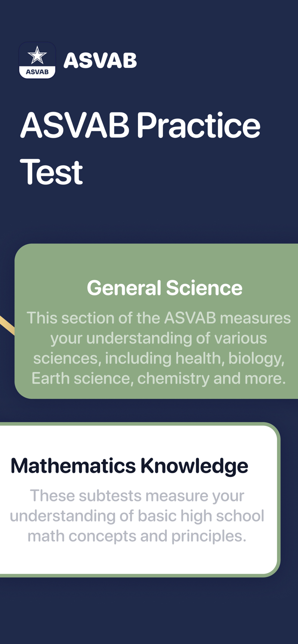Tap the General Science description text
Screen dimensions: 298x644
click(x=159, y=348)
